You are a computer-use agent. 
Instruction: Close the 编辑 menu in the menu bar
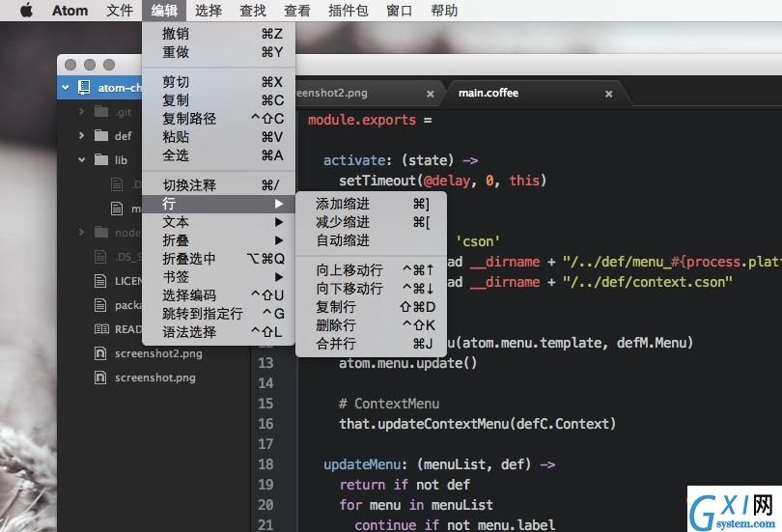point(163,11)
